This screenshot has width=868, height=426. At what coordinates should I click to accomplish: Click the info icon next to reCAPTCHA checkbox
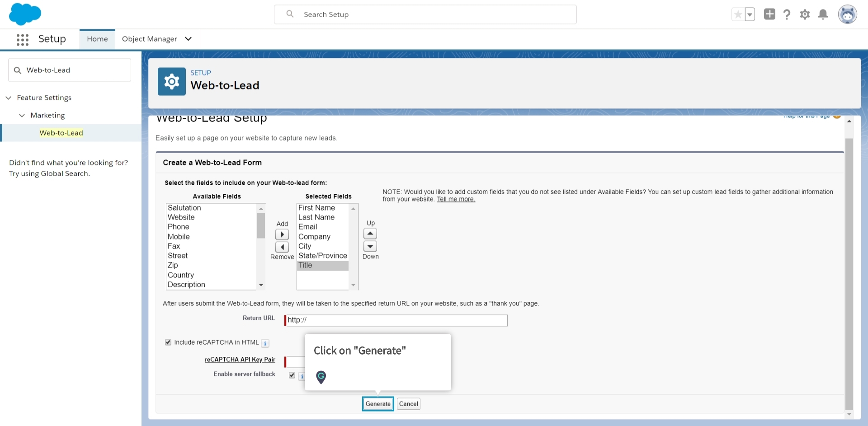click(264, 343)
